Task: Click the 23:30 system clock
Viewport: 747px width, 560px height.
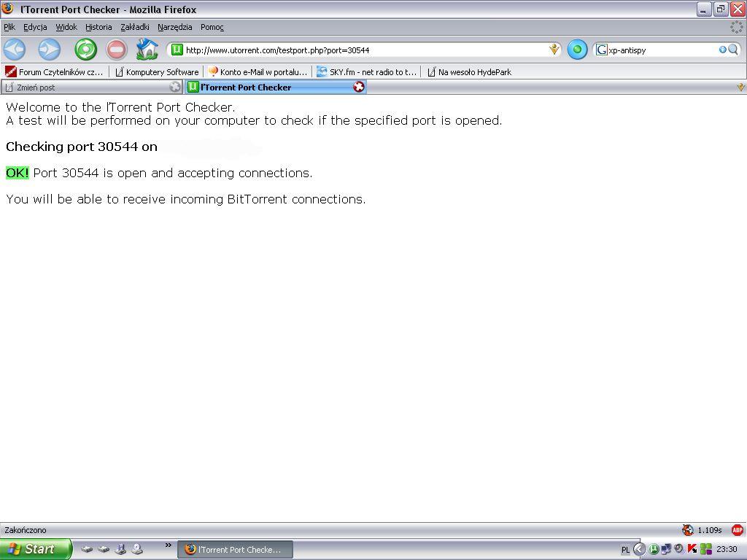Action: [x=727, y=550]
